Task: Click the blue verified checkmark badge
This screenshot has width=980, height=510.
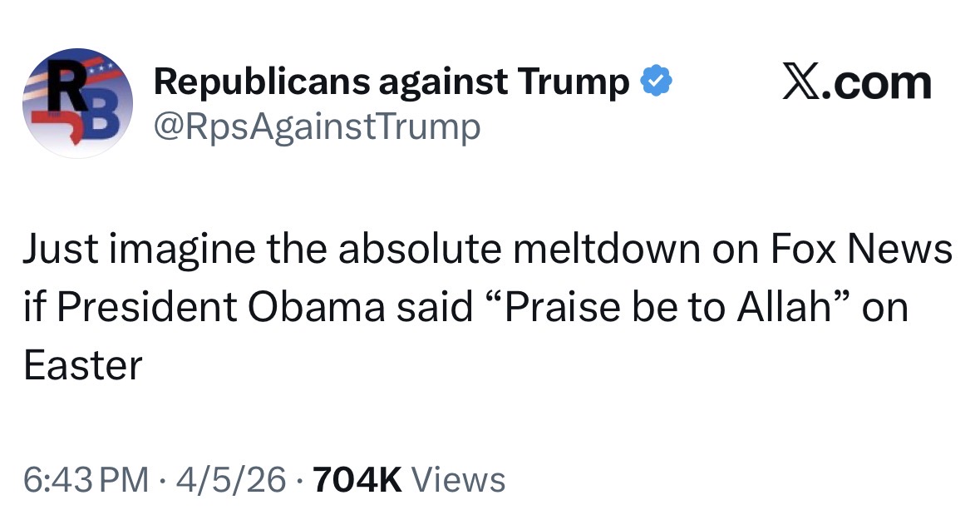Action: click(655, 82)
